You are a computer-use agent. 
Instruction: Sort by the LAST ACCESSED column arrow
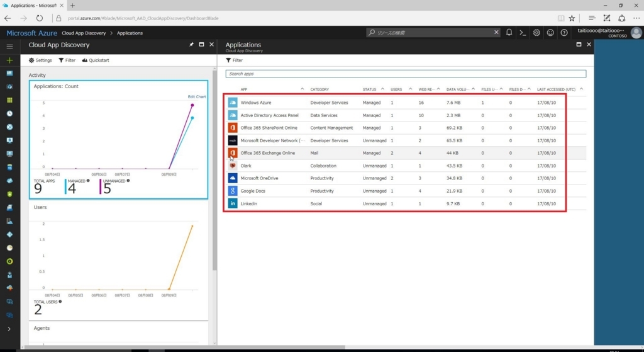pos(581,89)
